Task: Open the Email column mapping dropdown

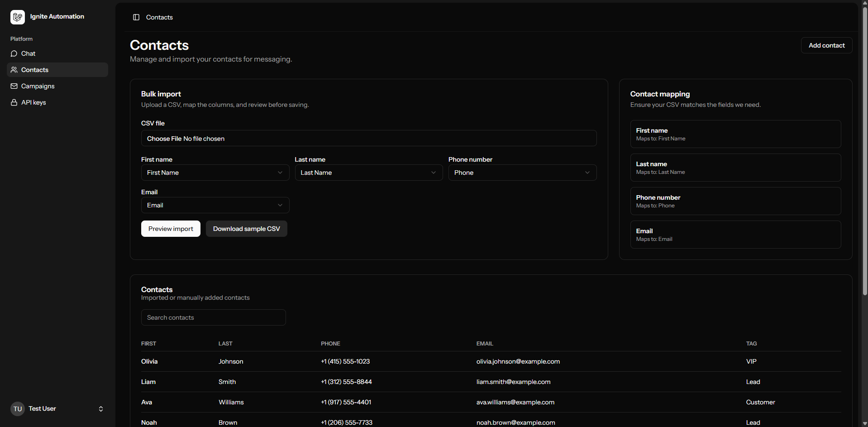Action: coord(215,205)
